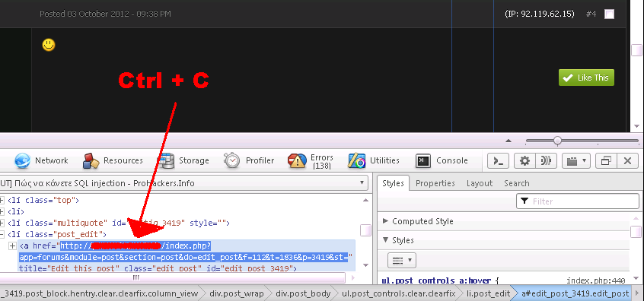Open the Network panel
The image size is (644, 301).
pyautogui.click(x=41, y=160)
